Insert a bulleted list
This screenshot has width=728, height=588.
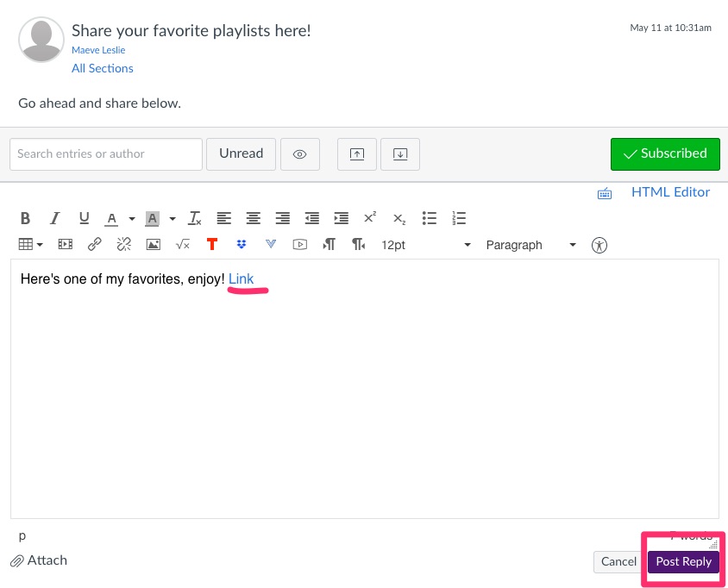pos(430,218)
